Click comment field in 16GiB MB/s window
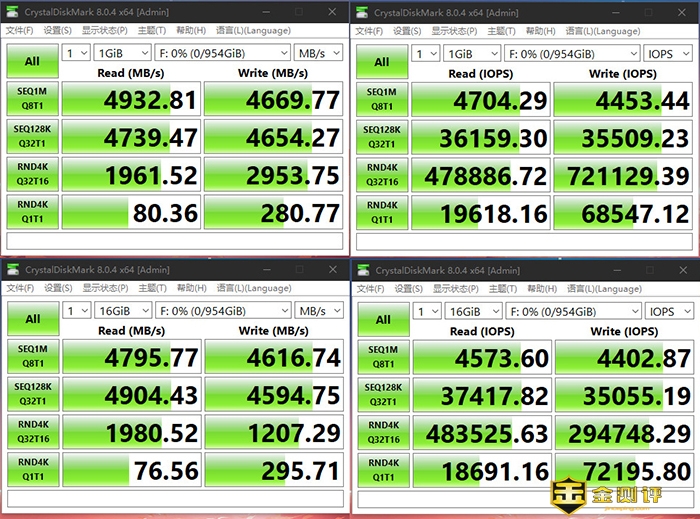The width and height of the screenshot is (700, 519). click(x=175, y=498)
